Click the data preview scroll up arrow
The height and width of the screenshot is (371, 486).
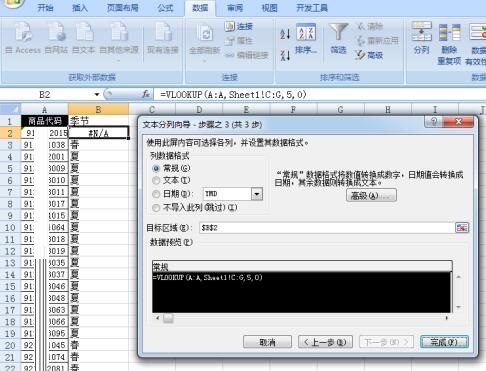(459, 277)
